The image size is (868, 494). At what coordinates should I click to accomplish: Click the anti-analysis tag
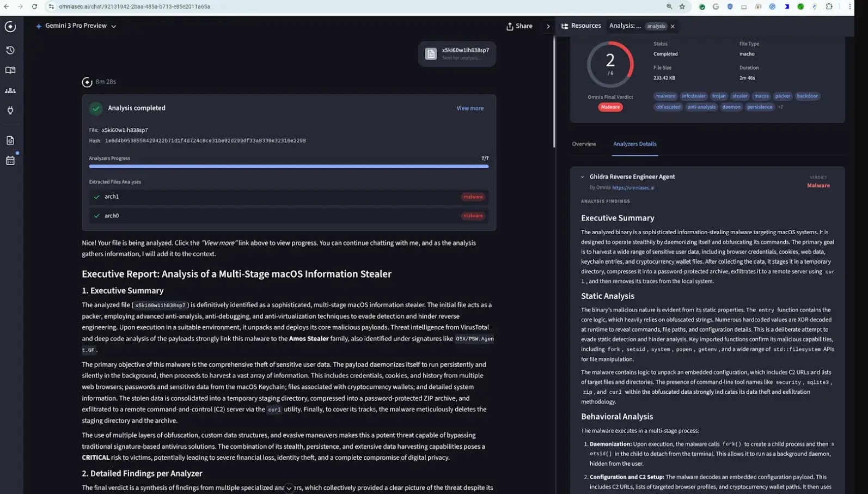[701, 107]
